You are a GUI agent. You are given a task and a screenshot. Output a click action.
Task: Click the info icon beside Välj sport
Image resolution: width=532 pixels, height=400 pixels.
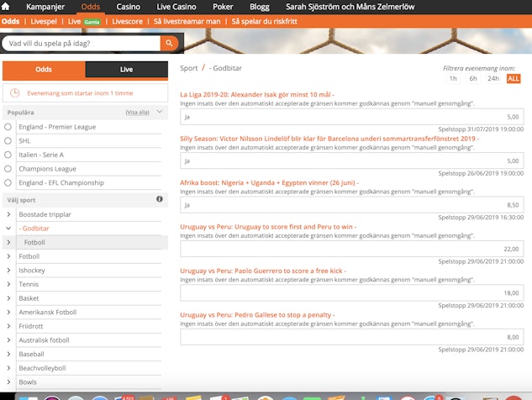(160, 199)
